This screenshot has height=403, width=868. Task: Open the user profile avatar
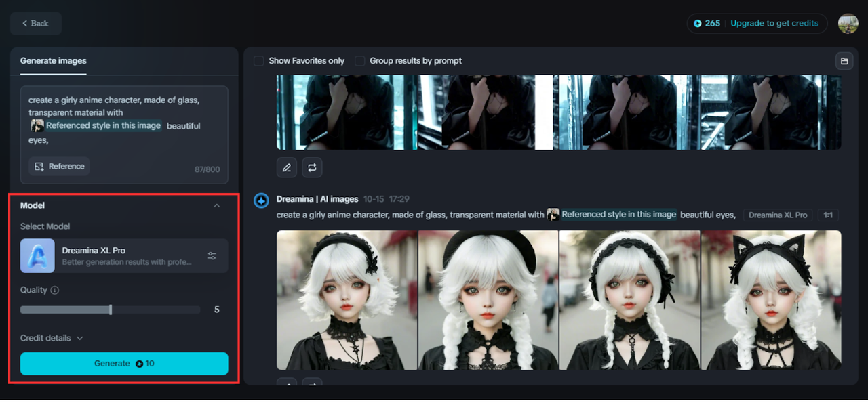point(848,23)
